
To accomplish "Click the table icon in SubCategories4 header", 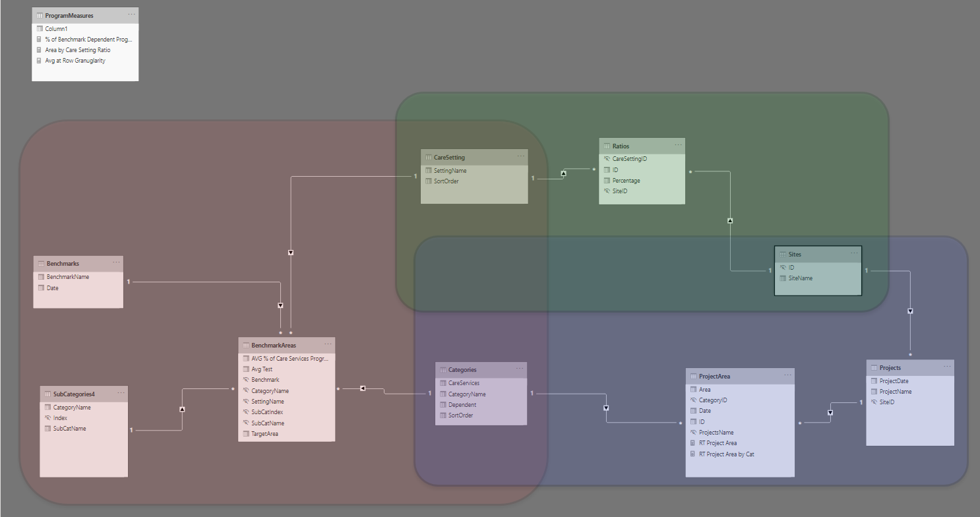I will [x=47, y=394].
